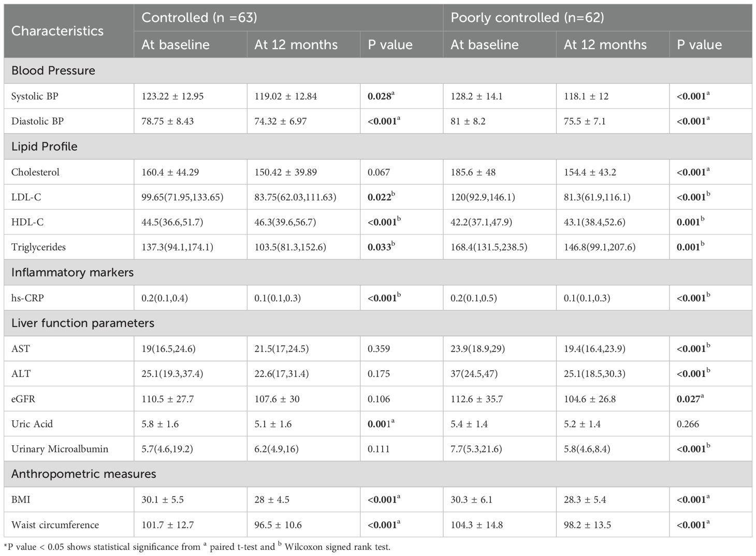Click the P value footnote text
Viewport: 756px width, 556px height.
(x=197, y=547)
